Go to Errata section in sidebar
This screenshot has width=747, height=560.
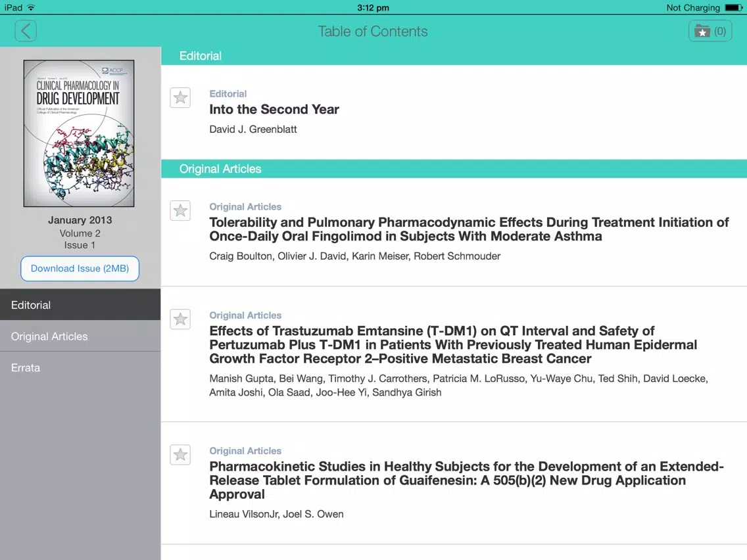[x=80, y=367]
